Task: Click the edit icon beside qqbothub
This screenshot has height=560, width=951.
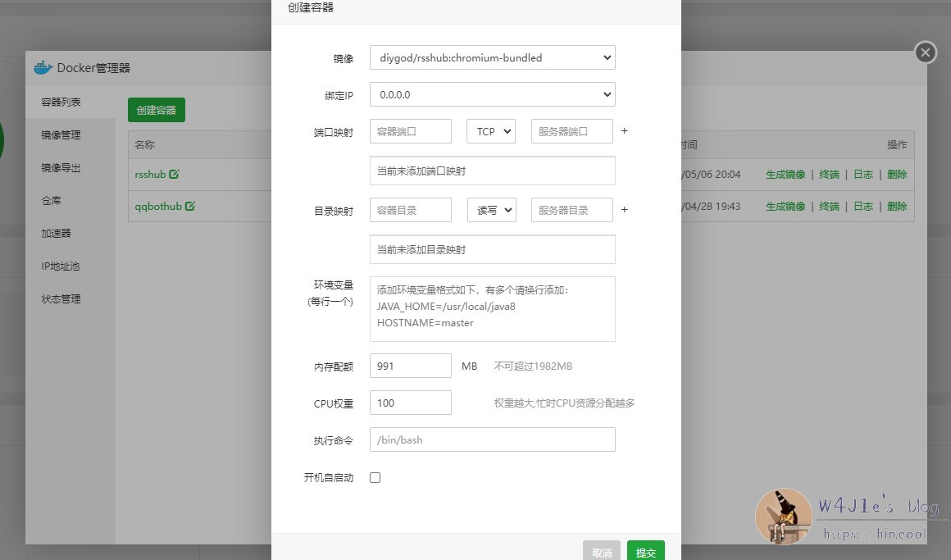Action: [190, 207]
